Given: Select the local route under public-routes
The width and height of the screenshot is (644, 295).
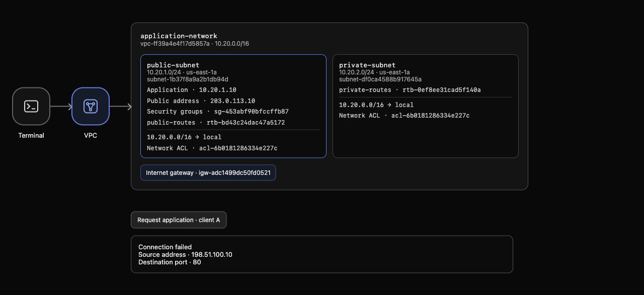Looking at the screenshot, I should pyautogui.click(x=184, y=137).
